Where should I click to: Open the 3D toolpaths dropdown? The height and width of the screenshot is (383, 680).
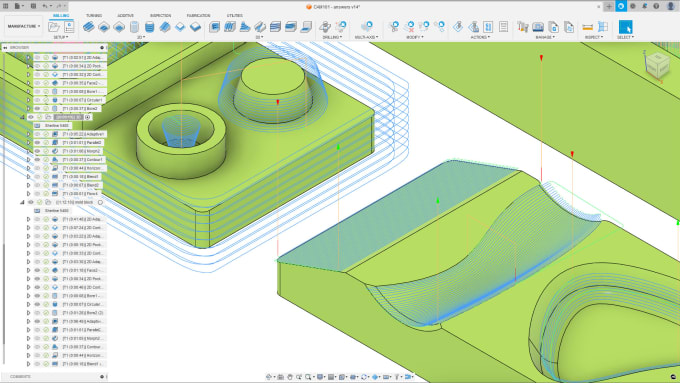pos(259,37)
